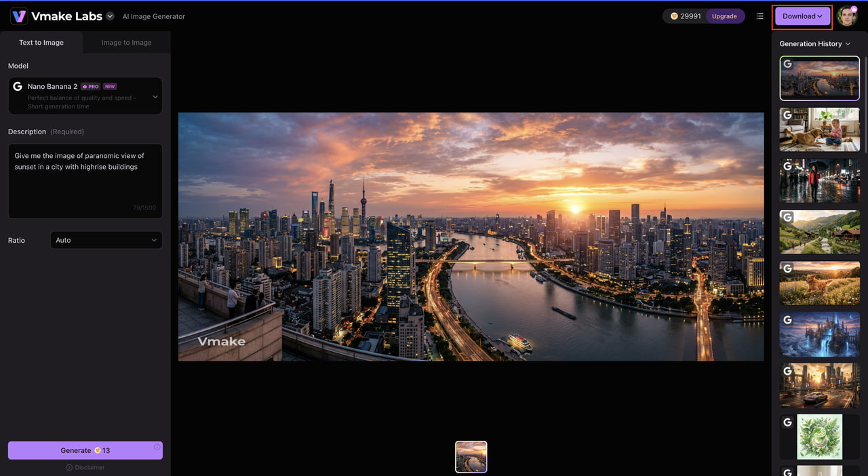This screenshot has width=868, height=476.
Task: Select the city sunset history thumbnail
Action: (x=820, y=78)
